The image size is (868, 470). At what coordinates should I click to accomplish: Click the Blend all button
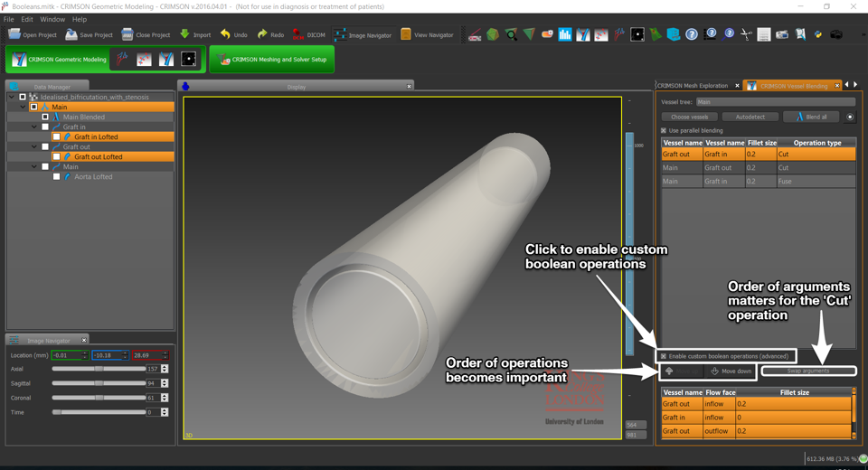point(811,117)
